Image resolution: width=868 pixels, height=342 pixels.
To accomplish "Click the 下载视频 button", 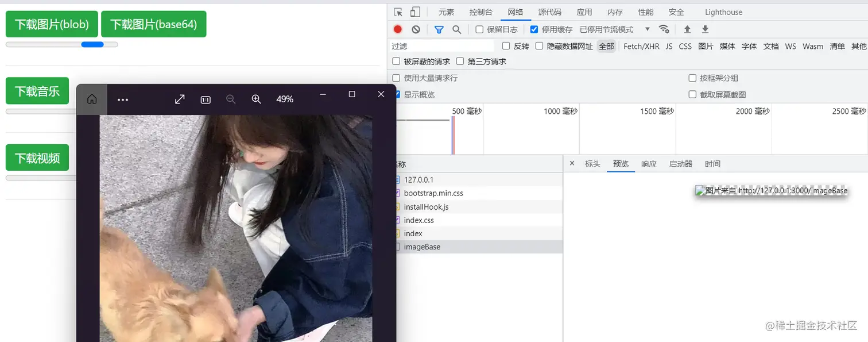I will [x=37, y=157].
